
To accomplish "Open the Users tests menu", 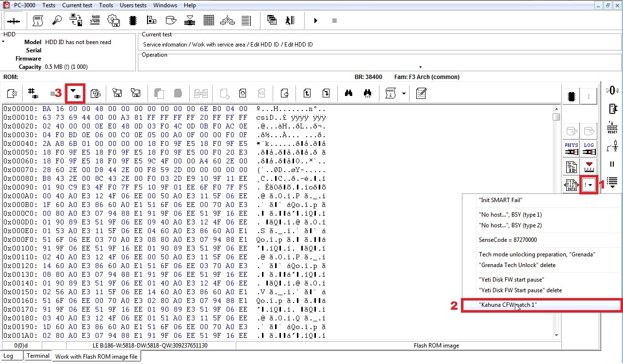I will tap(133, 5).
